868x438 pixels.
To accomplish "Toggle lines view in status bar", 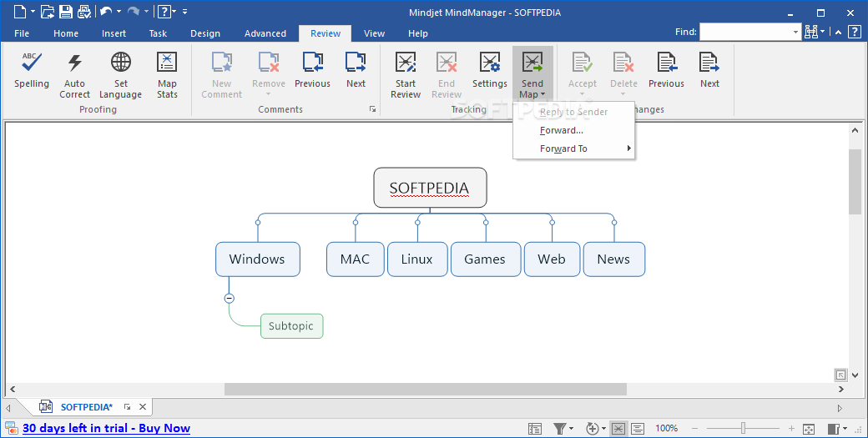I will 638,429.
